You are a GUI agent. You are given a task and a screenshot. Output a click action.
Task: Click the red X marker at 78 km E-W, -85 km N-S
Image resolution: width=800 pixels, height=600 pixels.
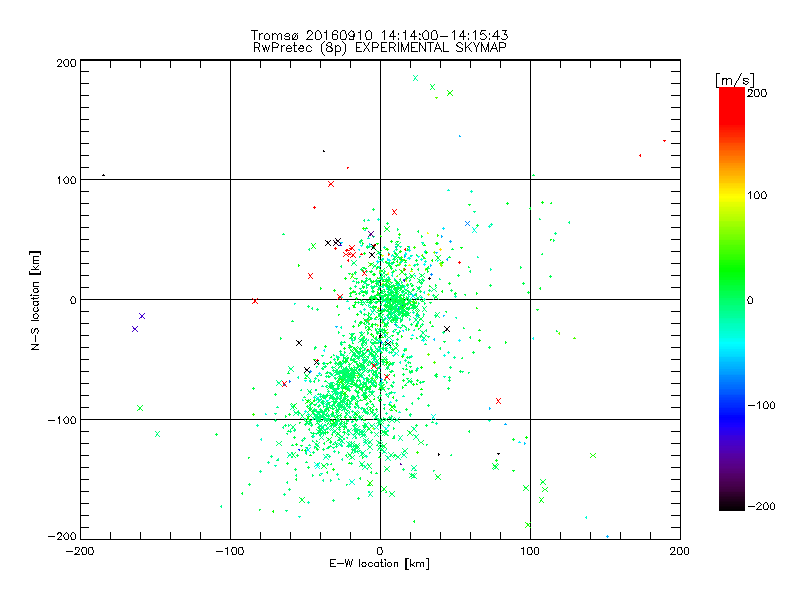[498, 401]
